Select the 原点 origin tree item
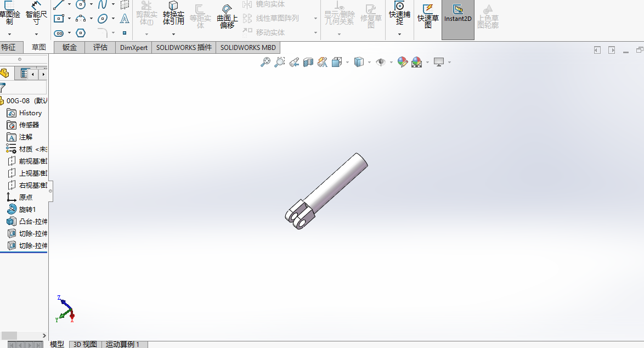Viewport: 644px width, 348px height. (20, 198)
